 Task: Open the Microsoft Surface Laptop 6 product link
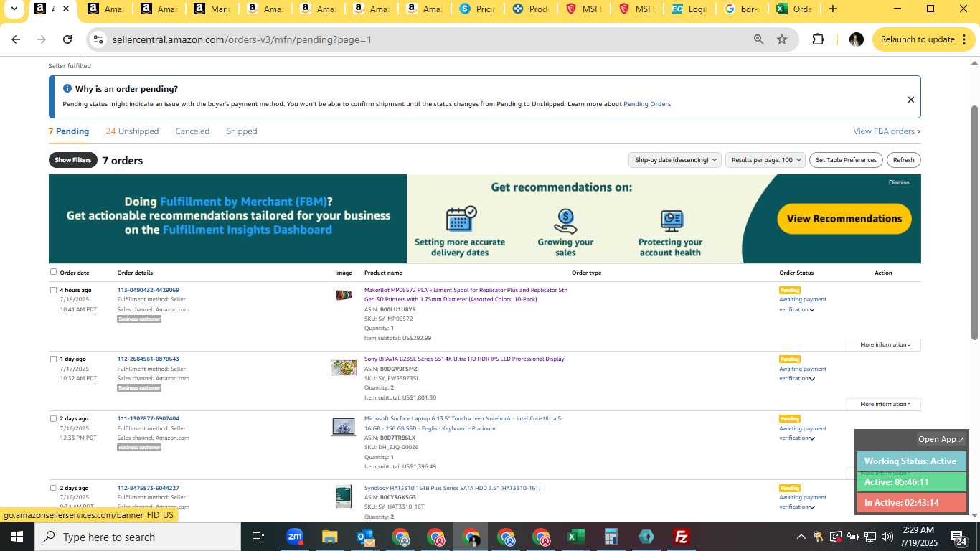click(463, 423)
